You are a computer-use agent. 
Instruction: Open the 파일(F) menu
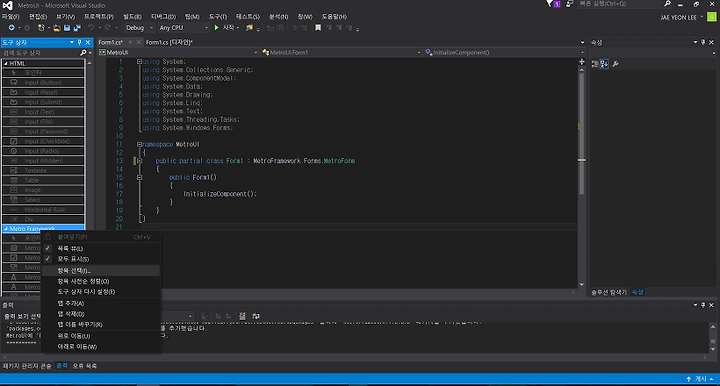[x=10, y=17]
